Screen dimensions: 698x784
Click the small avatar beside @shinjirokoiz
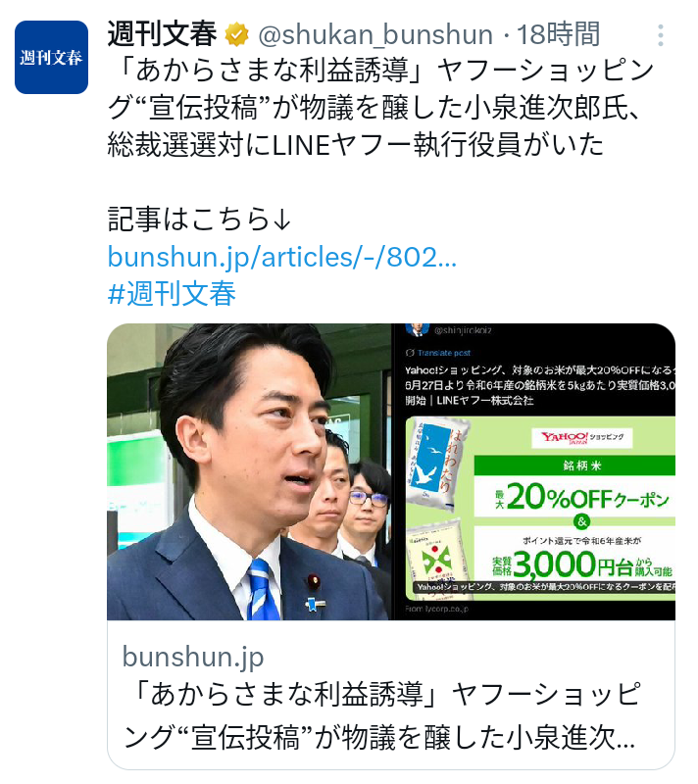pos(416,329)
